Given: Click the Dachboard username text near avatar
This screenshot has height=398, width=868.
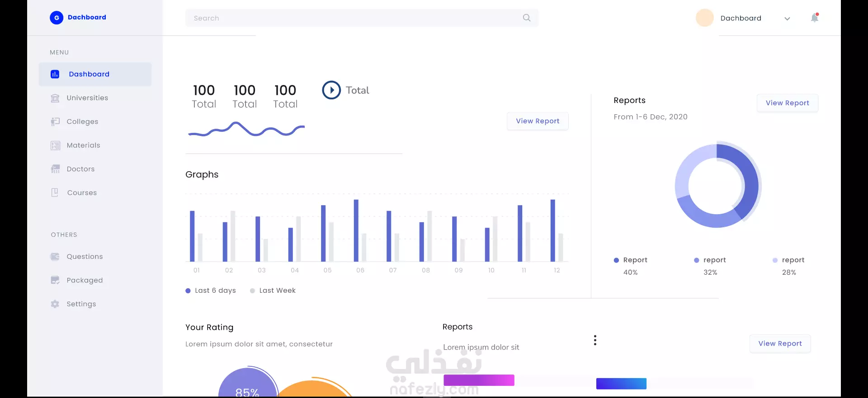Looking at the screenshot, I should tap(741, 18).
